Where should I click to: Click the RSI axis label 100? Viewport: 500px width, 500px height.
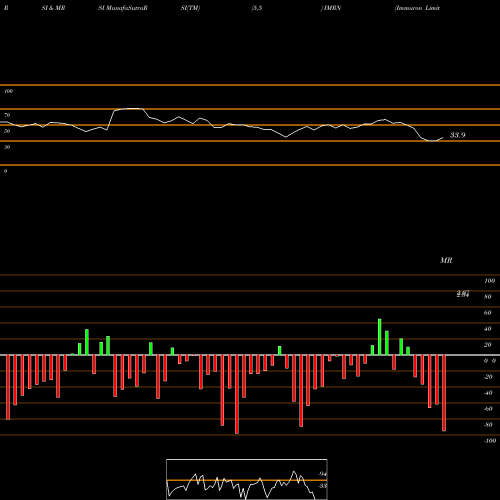pos(8,91)
